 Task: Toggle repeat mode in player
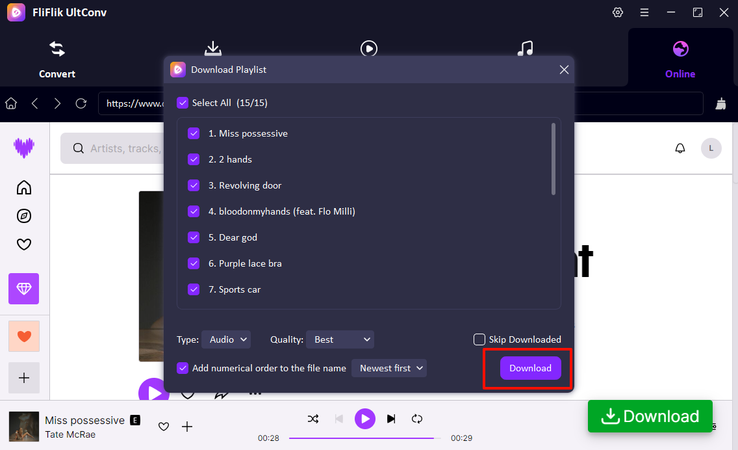tap(417, 418)
